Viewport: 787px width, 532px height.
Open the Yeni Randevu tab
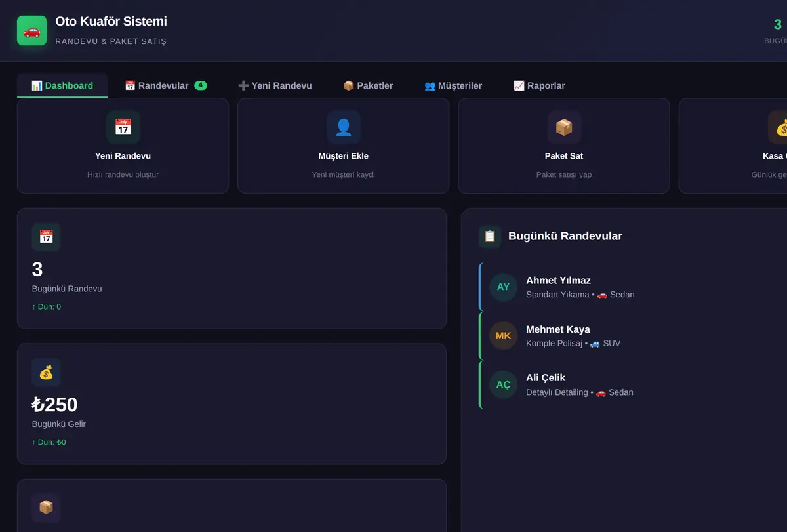click(x=275, y=86)
